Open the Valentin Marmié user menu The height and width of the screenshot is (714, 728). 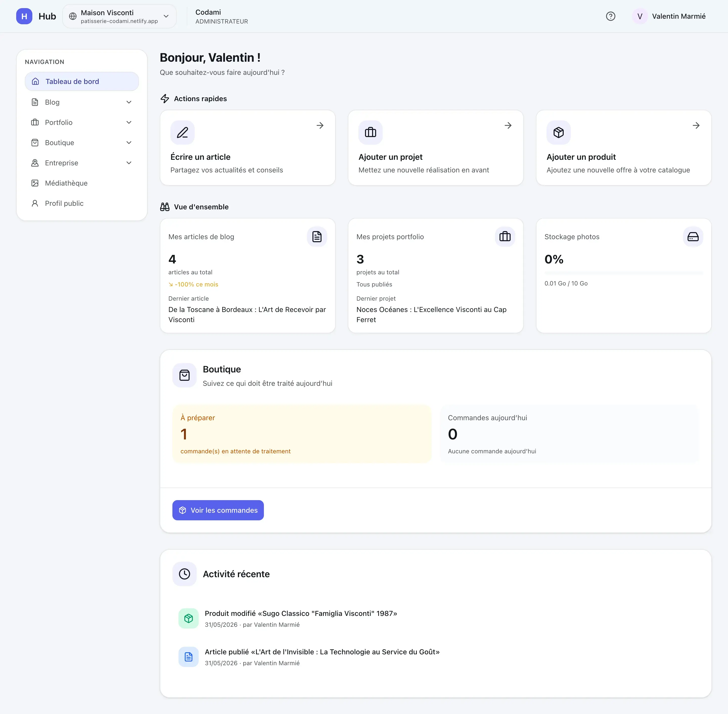(669, 16)
